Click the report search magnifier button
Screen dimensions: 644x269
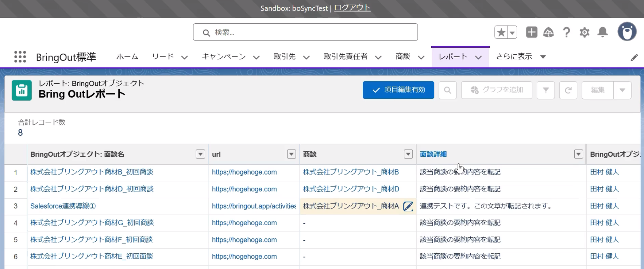[x=448, y=90]
